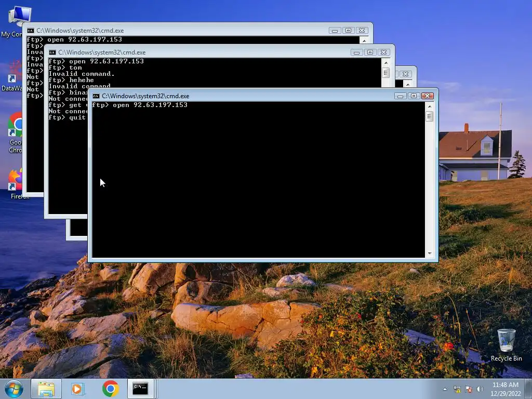Select Firefox desktop shortcut
The width and height of the screenshot is (532, 399).
(x=15, y=184)
